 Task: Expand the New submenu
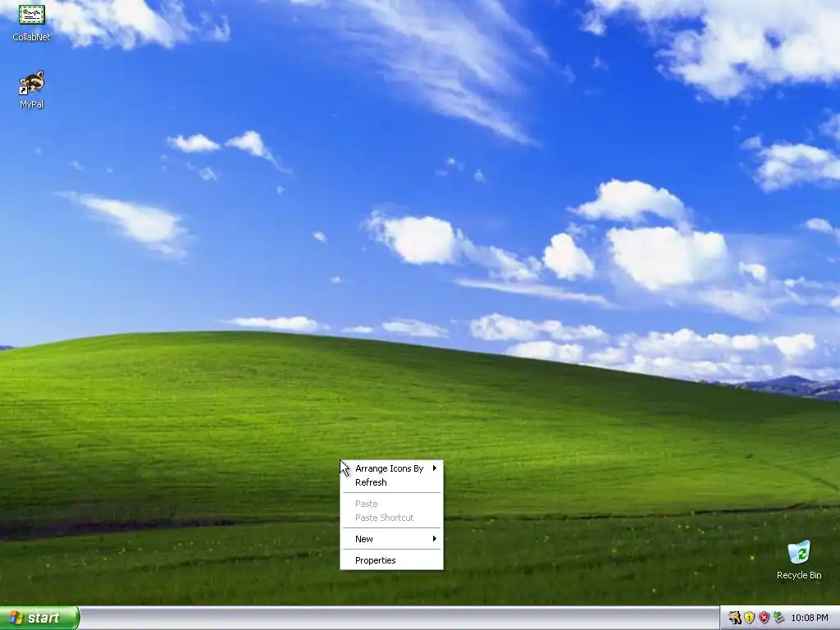tap(391, 539)
